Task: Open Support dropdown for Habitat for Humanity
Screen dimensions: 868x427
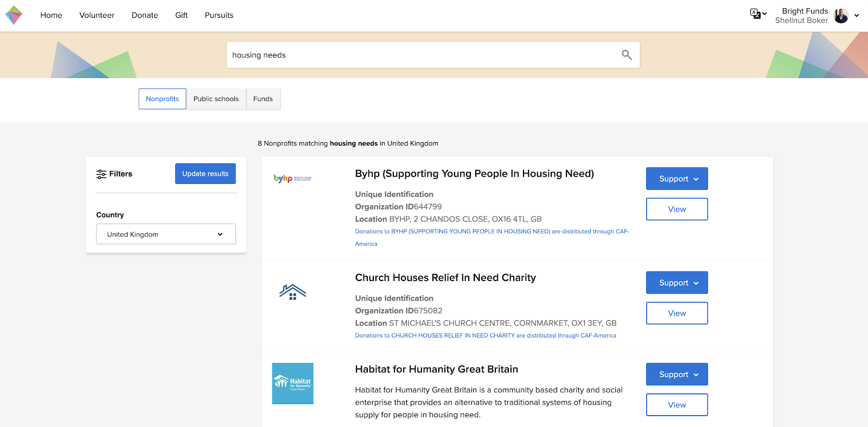Action: pyautogui.click(x=676, y=375)
